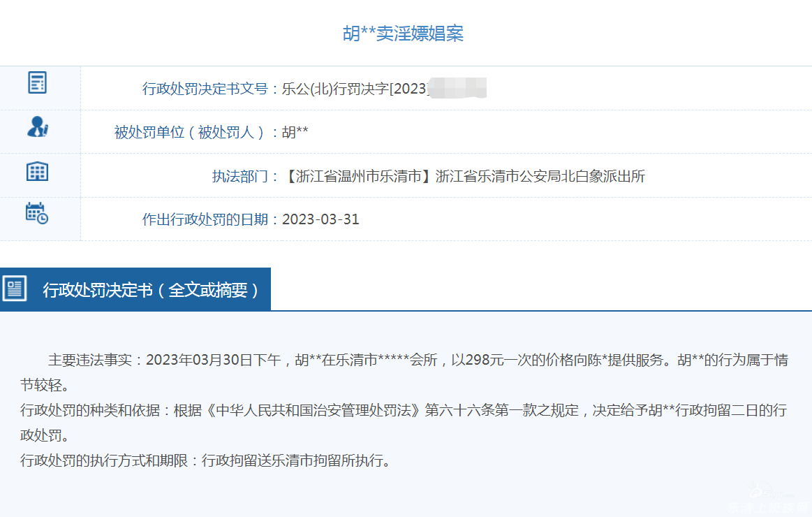The width and height of the screenshot is (812, 517).
Task: Click the 行政处罚的种类和依据 paragraph
Action: point(405,411)
